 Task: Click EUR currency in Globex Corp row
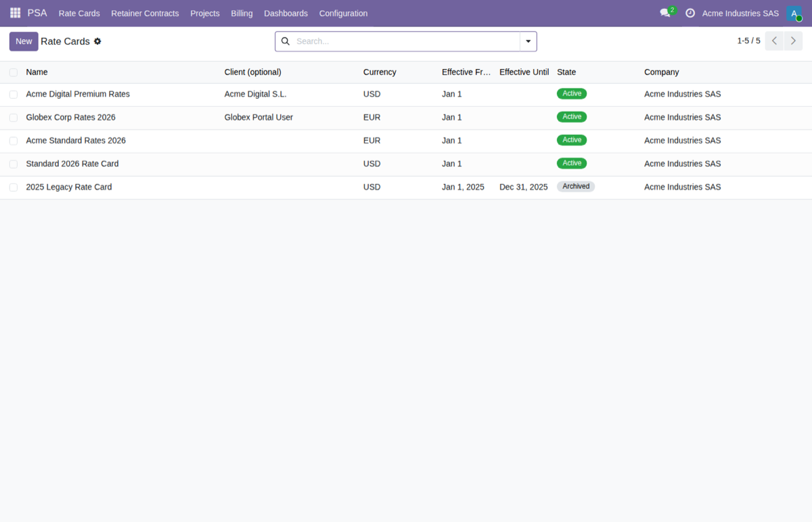point(371,117)
